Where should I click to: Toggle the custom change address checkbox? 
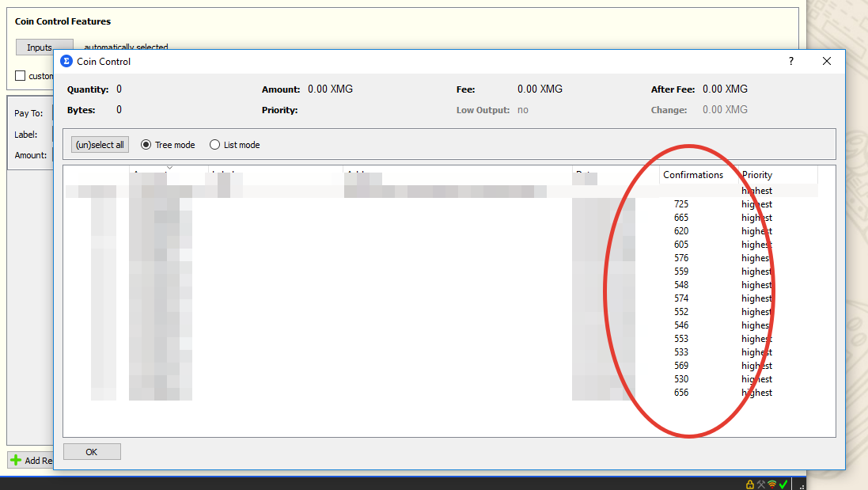[x=21, y=76]
